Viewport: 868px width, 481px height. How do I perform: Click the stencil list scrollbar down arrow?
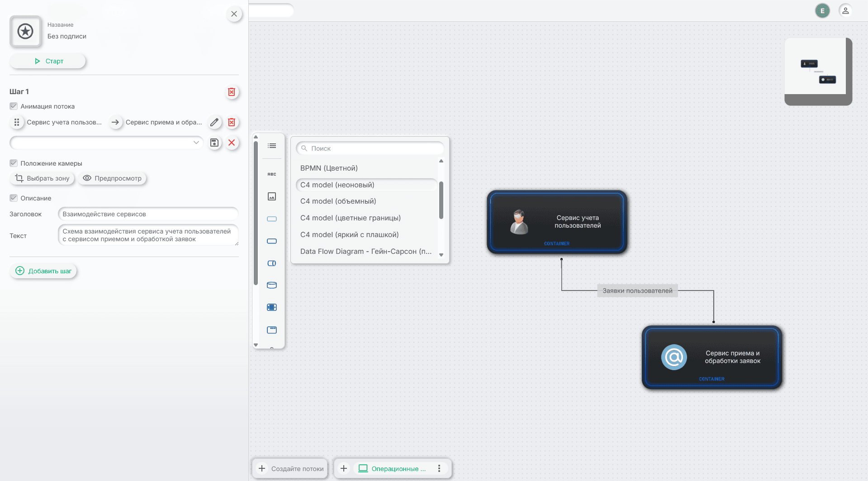click(x=441, y=255)
